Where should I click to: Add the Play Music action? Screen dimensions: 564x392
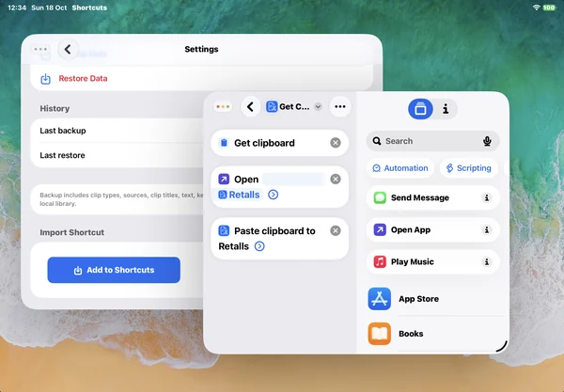point(432,262)
